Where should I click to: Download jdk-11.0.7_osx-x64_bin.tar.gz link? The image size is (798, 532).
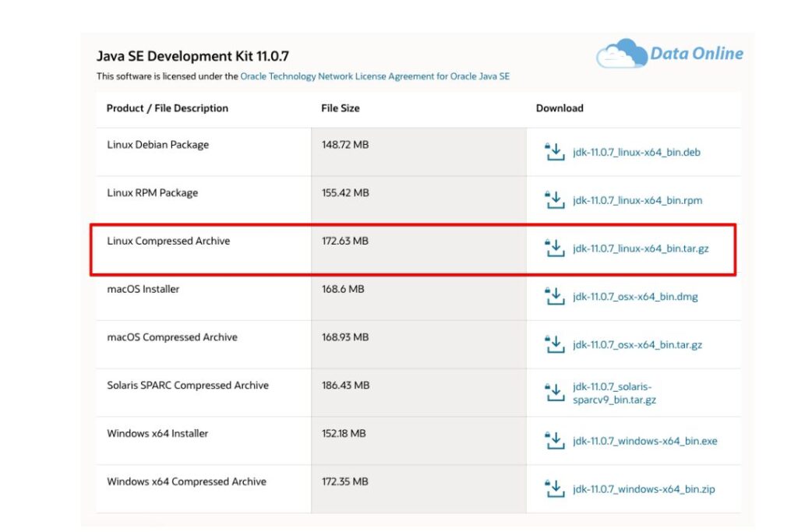point(637,345)
